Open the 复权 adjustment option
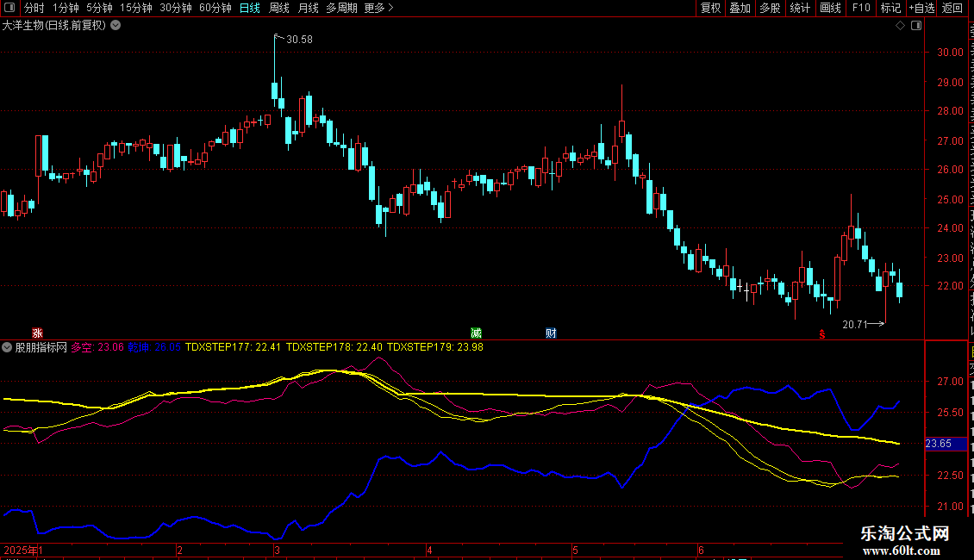This screenshot has width=974, height=560. coord(710,8)
